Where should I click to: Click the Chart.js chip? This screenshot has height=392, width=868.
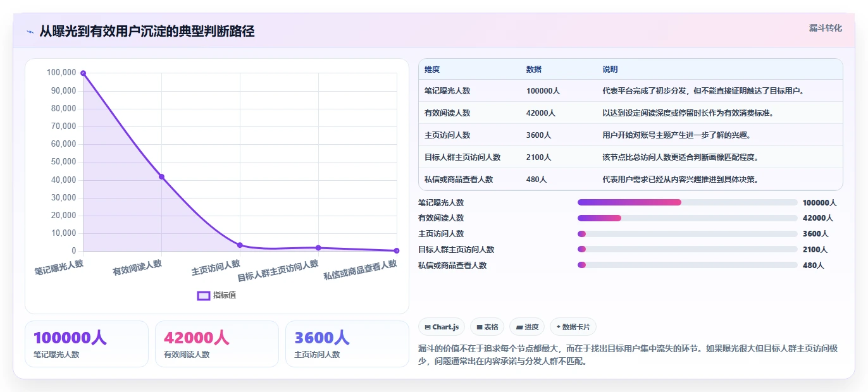pyautogui.click(x=442, y=327)
